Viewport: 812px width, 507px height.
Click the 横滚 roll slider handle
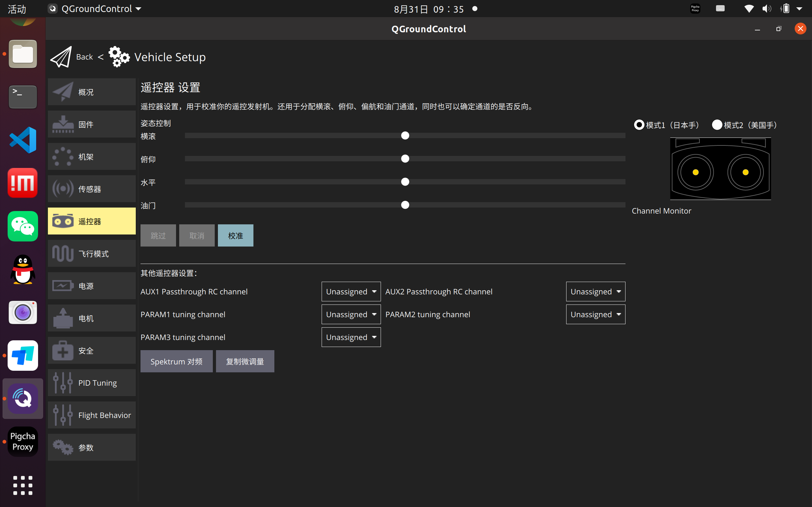pyautogui.click(x=405, y=136)
